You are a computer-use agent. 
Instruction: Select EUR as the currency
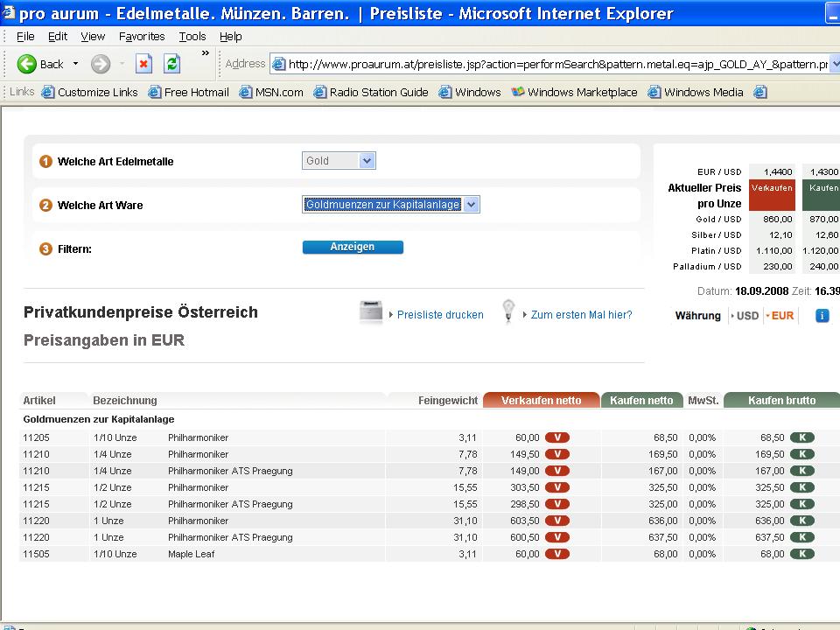[781, 316]
